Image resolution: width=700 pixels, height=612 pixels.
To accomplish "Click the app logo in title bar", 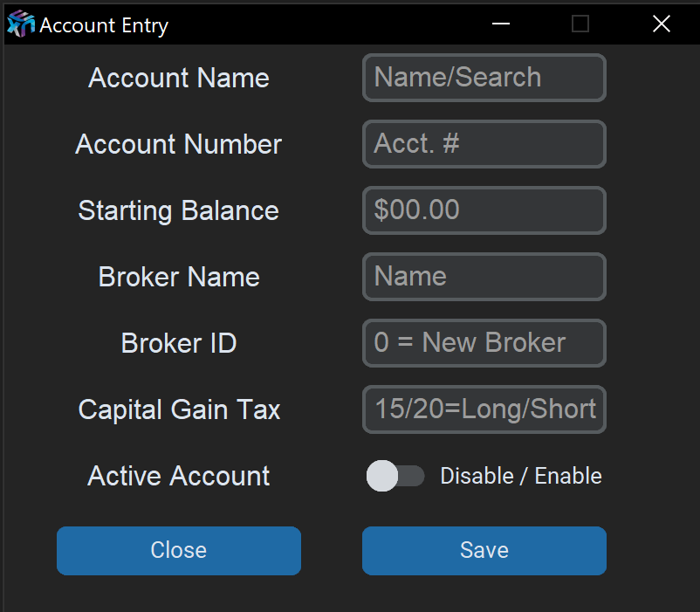I will 20,24.
